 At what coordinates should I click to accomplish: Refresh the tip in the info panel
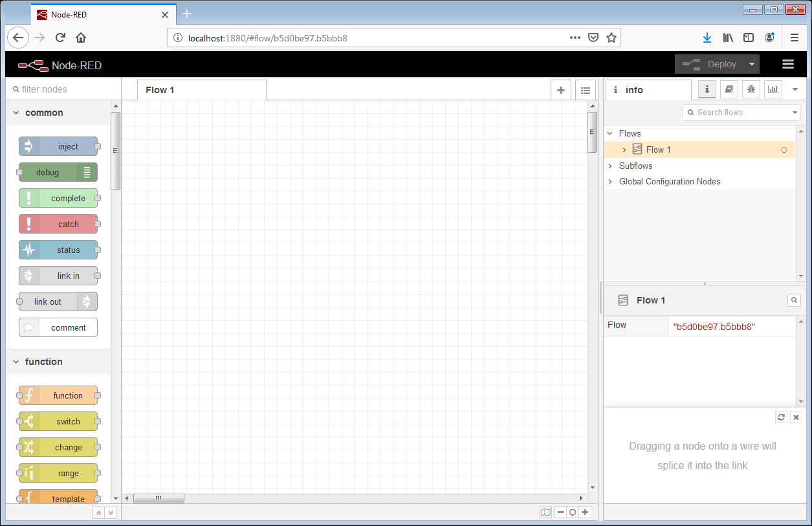(x=782, y=417)
